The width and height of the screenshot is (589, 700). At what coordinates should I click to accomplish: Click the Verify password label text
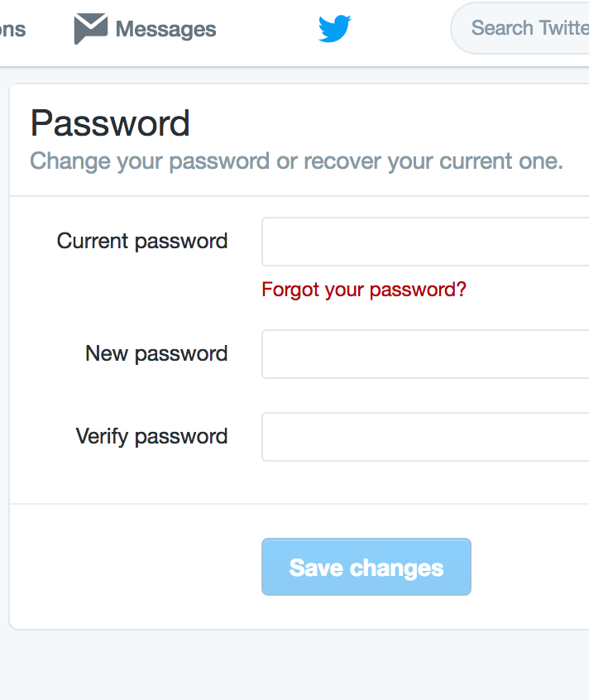click(151, 437)
